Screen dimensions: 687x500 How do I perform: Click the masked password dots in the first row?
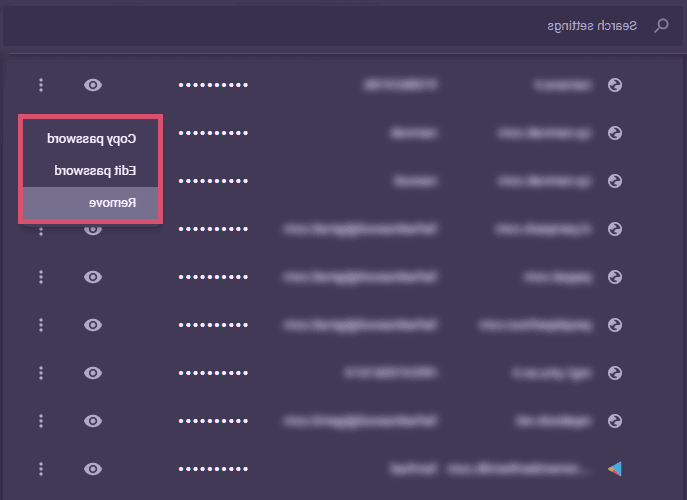tap(213, 85)
